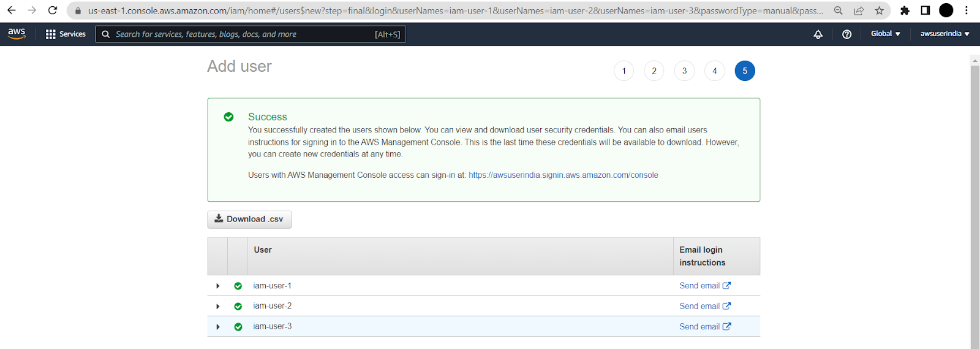Click the Download .csv button
980x349 pixels.
249,219
